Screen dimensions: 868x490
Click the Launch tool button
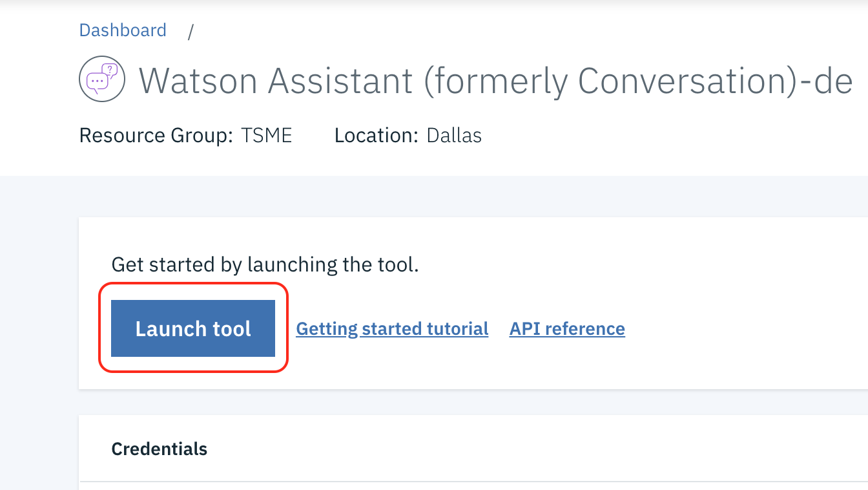[x=193, y=328]
